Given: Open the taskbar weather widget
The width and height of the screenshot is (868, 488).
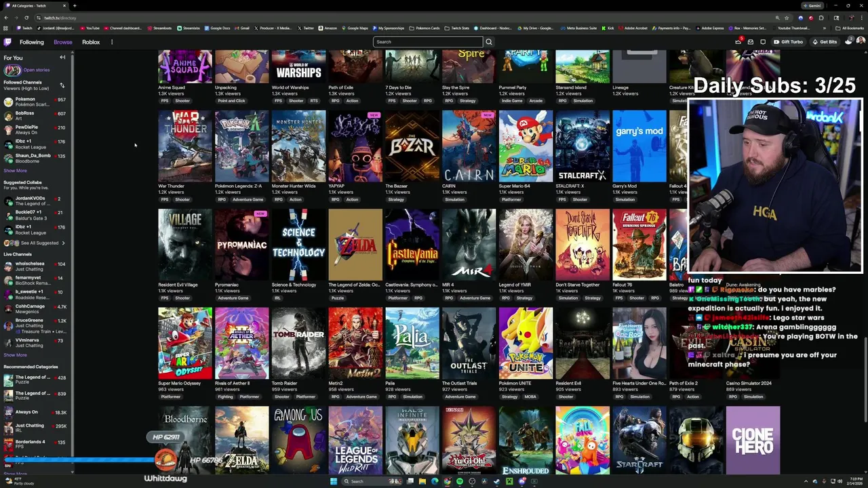Looking at the screenshot, I should [19, 481].
